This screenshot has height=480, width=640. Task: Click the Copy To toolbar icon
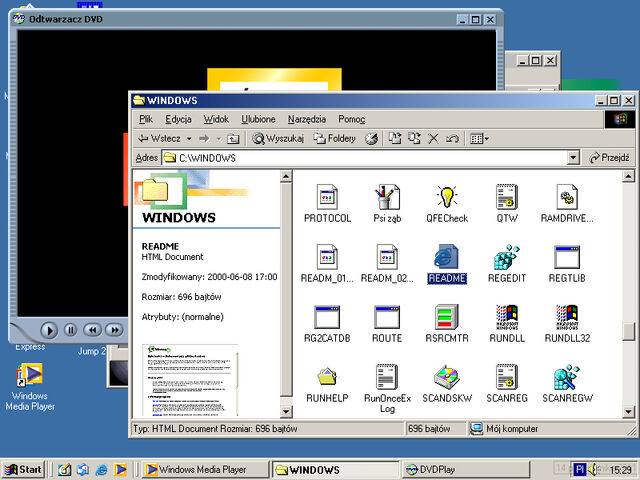point(414,139)
